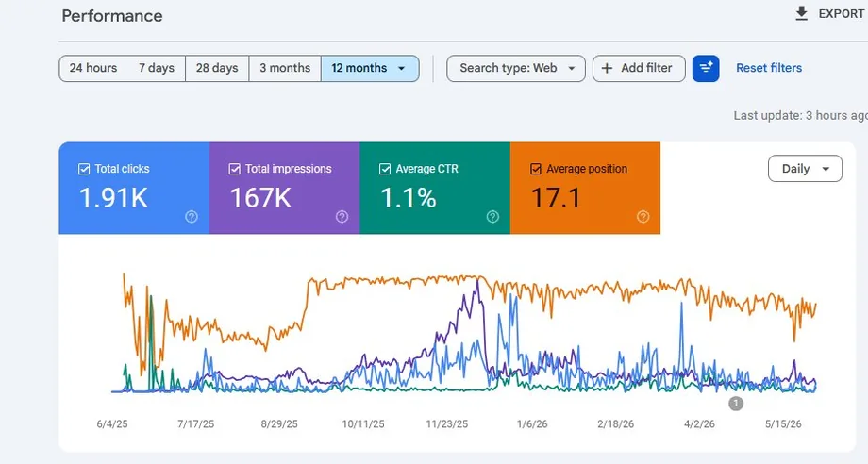Click the help icon on Total impressions card

point(342,217)
